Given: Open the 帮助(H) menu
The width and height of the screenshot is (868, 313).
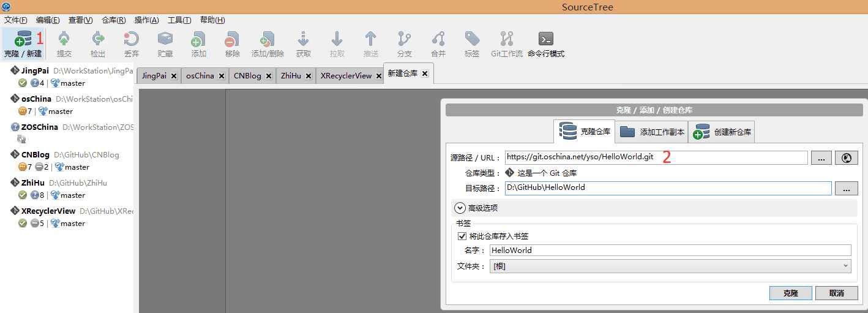Looking at the screenshot, I should coord(212,20).
